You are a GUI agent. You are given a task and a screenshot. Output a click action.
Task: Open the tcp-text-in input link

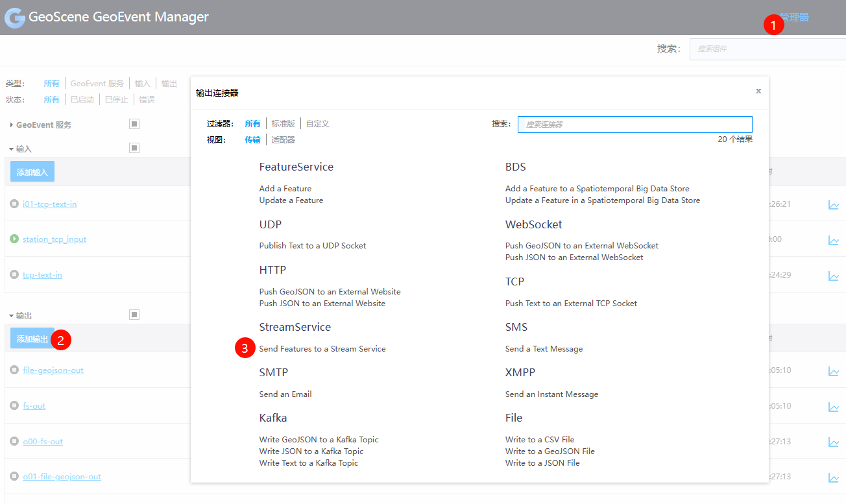pyautogui.click(x=42, y=275)
